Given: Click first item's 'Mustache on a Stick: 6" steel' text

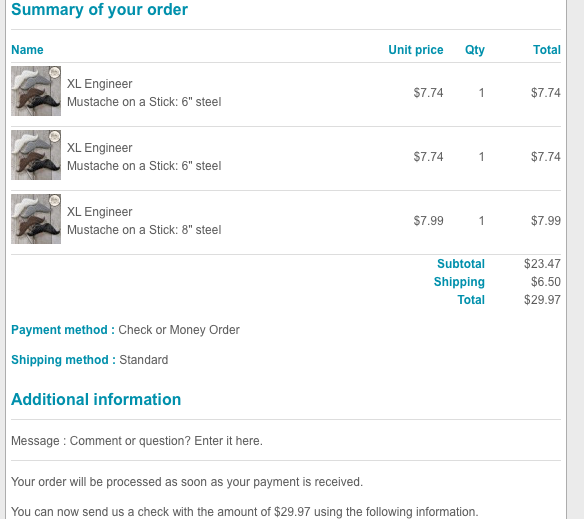Looking at the screenshot, I should coord(144,102).
